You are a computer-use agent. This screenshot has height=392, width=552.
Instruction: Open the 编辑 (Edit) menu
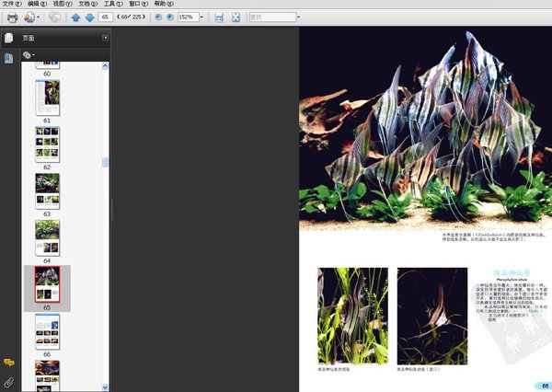37,4
